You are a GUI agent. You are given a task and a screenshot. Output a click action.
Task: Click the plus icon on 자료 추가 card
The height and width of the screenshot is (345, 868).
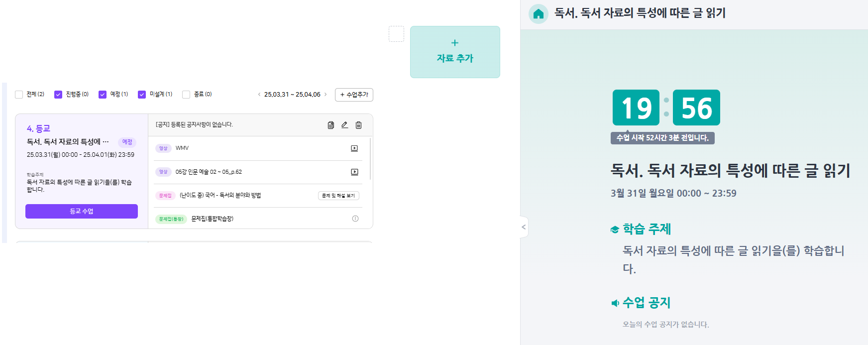coord(454,43)
